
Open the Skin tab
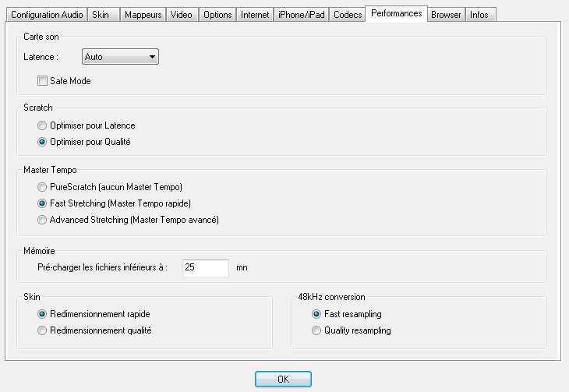pos(104,15)
